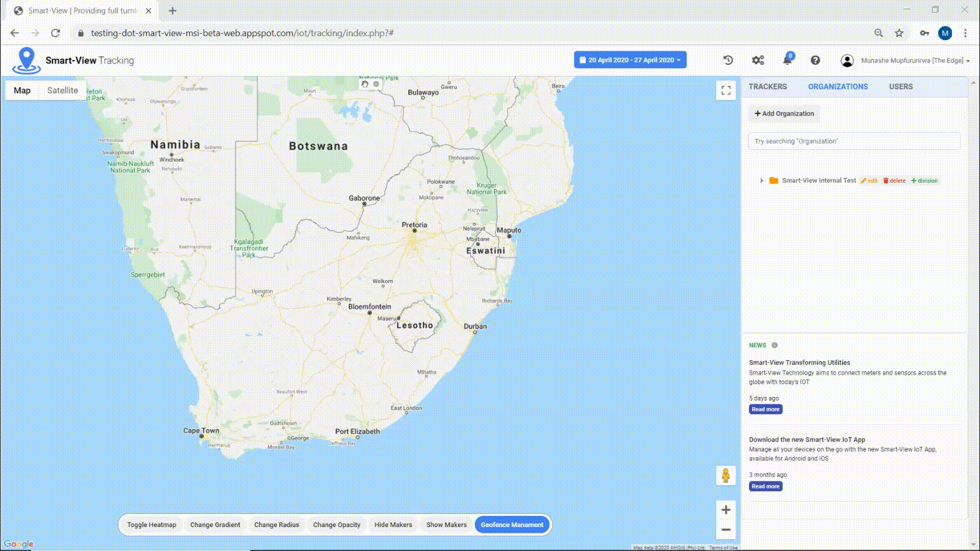Open the date range dropdown
The height and width of the screenshot is (551, 980).
[x=630, y=60]
